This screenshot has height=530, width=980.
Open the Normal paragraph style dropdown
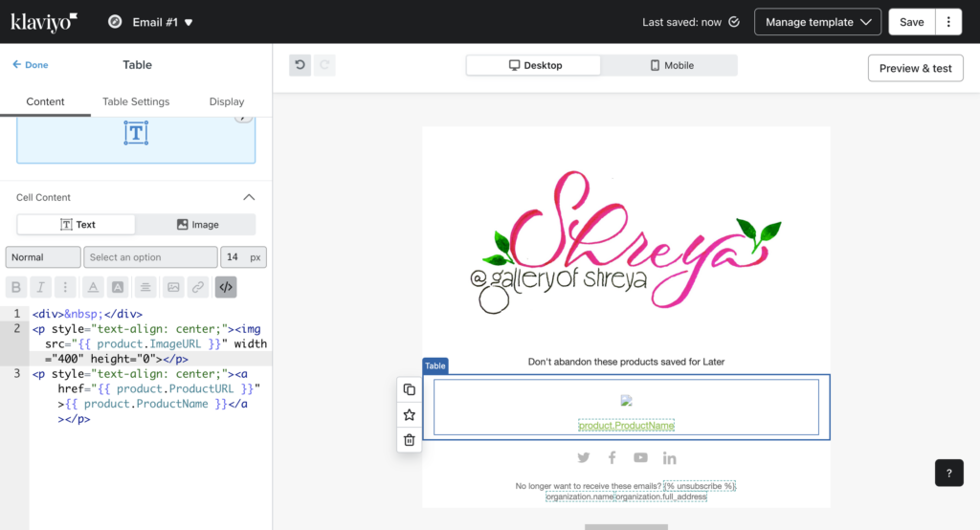(x=43, y=257)
